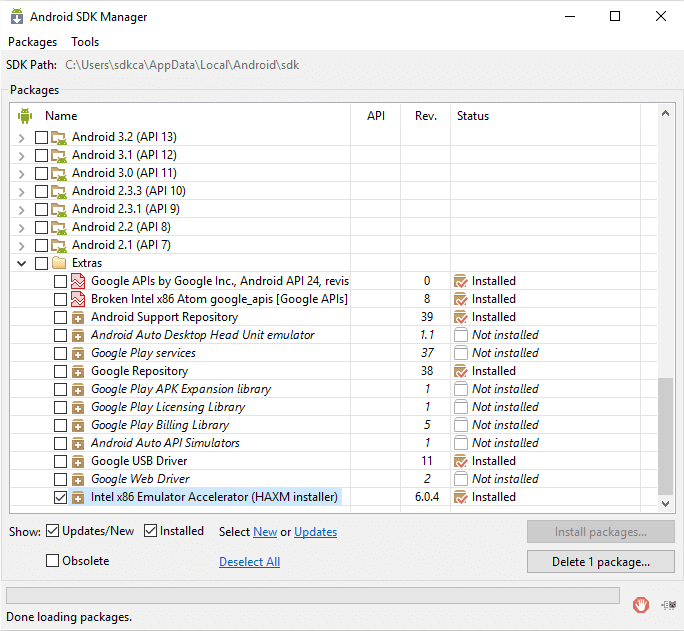The width and height of the screenshot is (684, 631).
Task: Click the Delete 1 package button
Action: (x=601, y=562)
